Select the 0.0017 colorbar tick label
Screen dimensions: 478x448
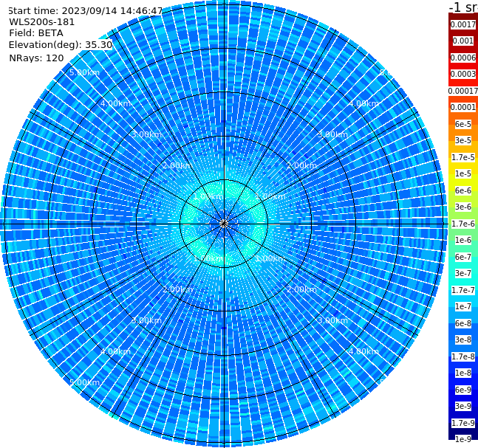(x=463, y=24)
